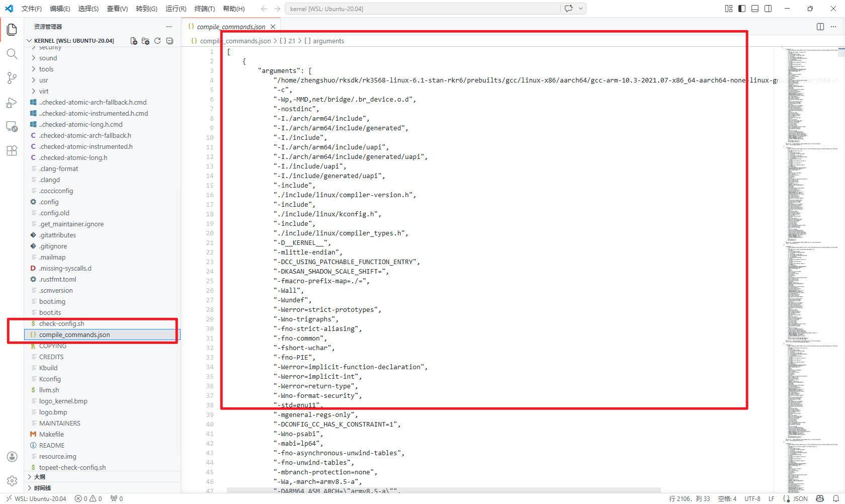
Task: Open Kconfig file in explorer
Action: [x=103, y=379]
